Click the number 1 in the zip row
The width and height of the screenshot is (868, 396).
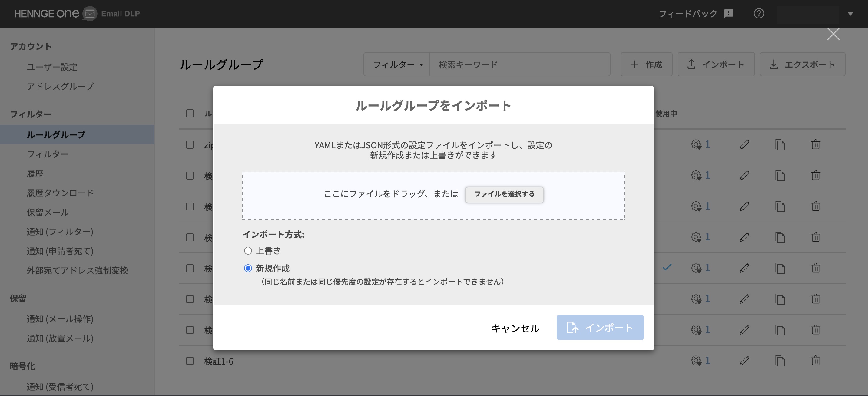(x=707, y=144)
